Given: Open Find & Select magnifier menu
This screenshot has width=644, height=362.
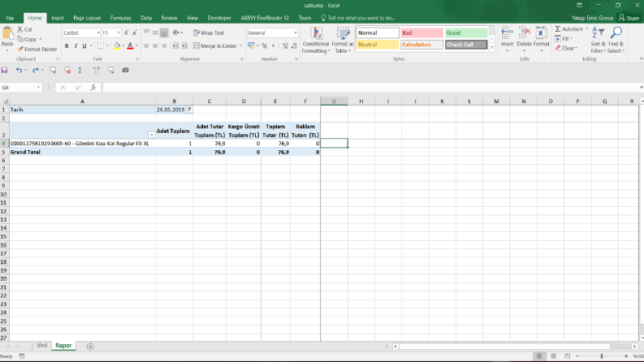Looking at the screenshot, I should coord(616,41).
